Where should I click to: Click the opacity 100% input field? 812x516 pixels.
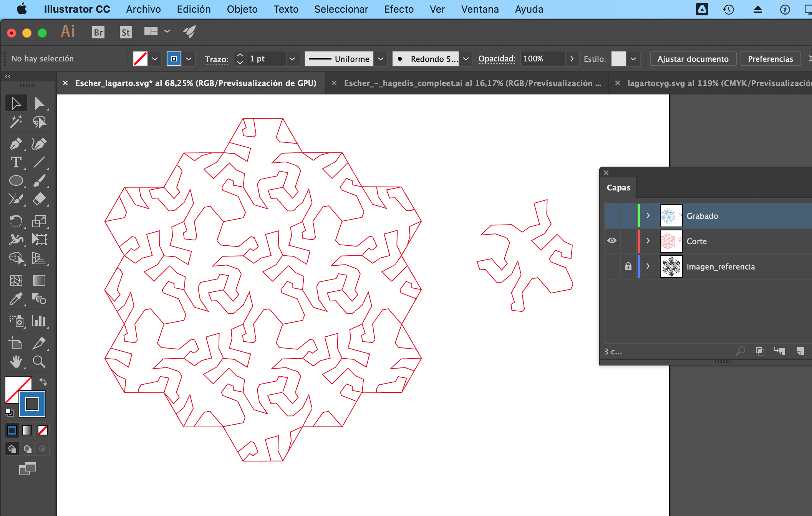click(543, 59)
